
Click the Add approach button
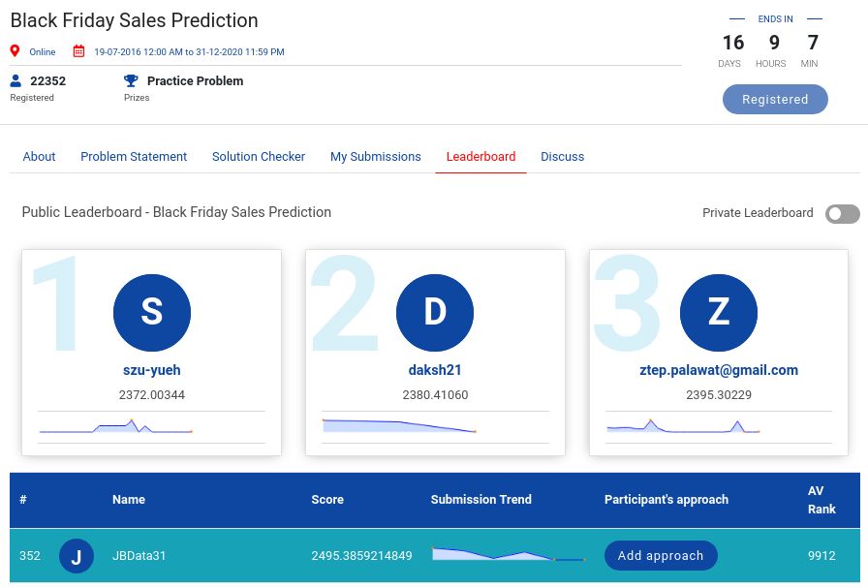[661, 556]
